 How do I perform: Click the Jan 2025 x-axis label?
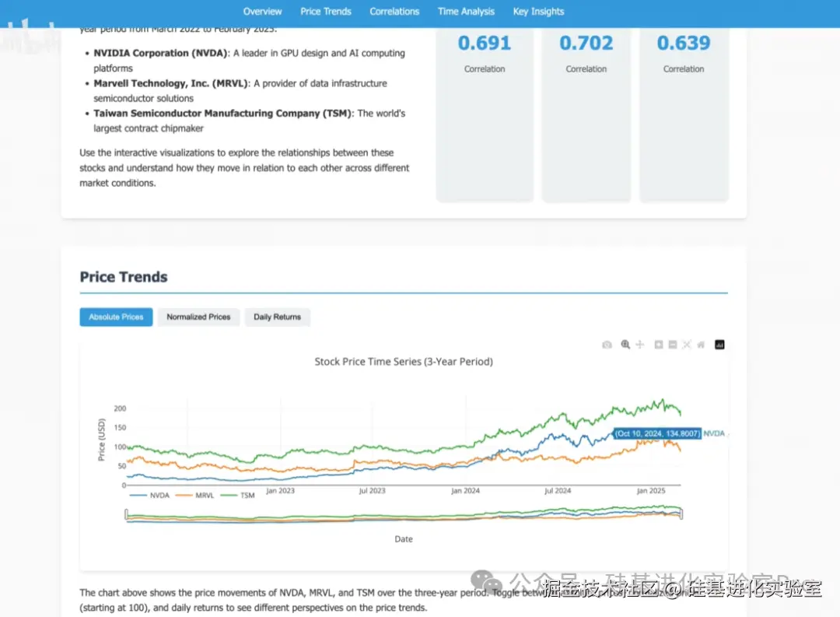(650, 490)
